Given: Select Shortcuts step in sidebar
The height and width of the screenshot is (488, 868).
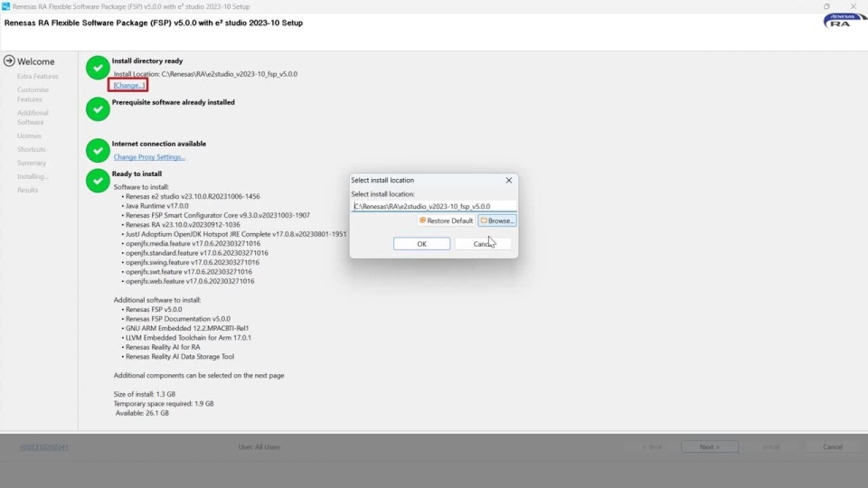Looking at the screenshot, I should pyautogui.click(x=31, y=149).
